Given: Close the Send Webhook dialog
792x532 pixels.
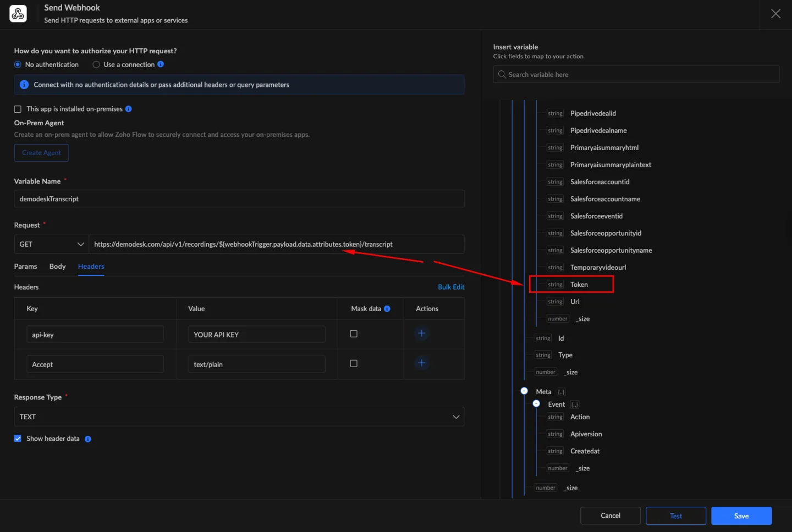Looking at the screenshot, I should tap(776, 14).
